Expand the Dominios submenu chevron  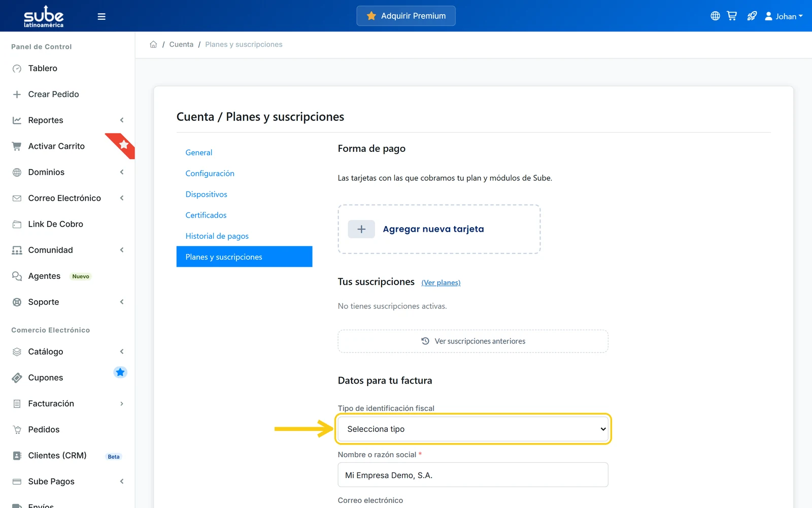122,172
